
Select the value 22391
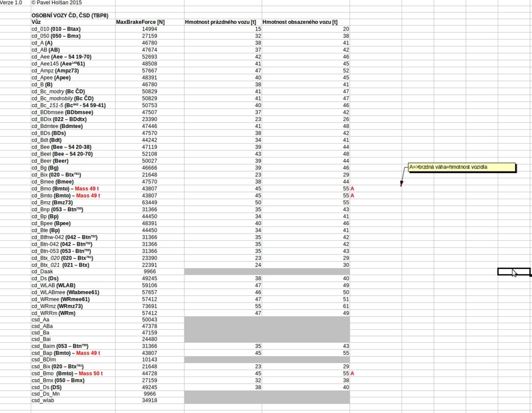(150, 265)
